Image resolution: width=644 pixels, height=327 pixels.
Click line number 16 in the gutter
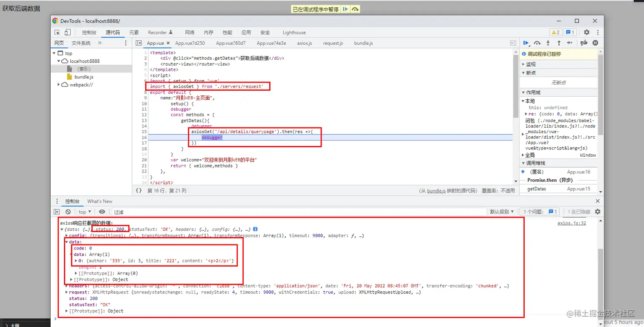tap(144, 138)
